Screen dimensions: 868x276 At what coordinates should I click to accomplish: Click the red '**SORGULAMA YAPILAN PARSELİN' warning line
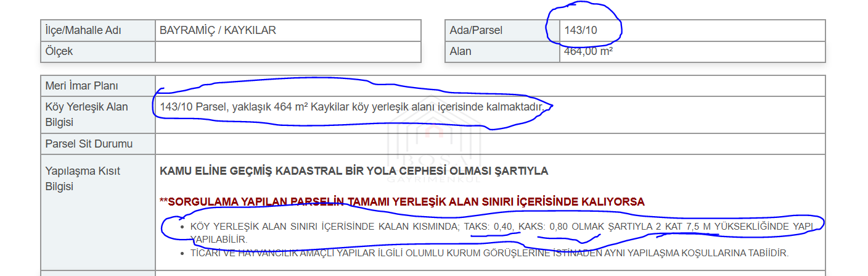[x=402, y=202]
